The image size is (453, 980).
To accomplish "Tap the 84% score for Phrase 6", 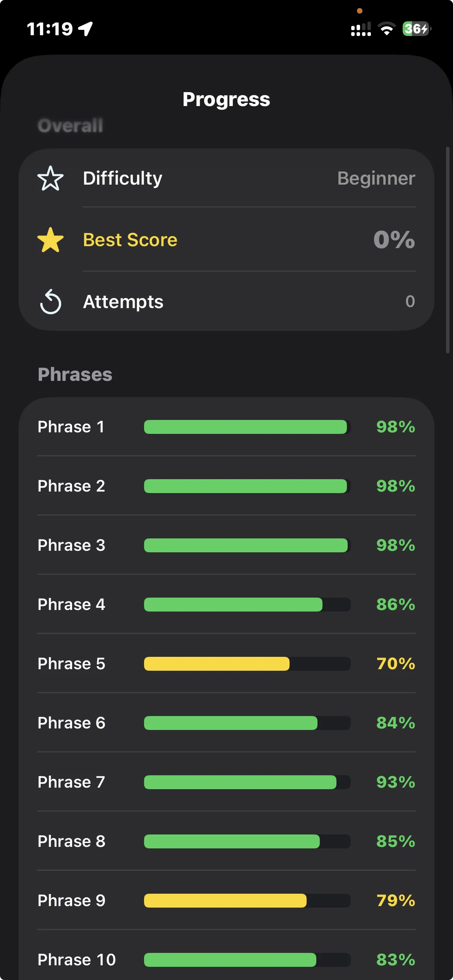I will (x=395, y=723).
